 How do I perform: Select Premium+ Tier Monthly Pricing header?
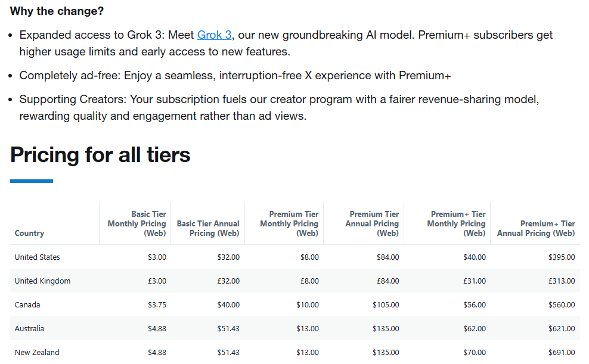(457, 223)
